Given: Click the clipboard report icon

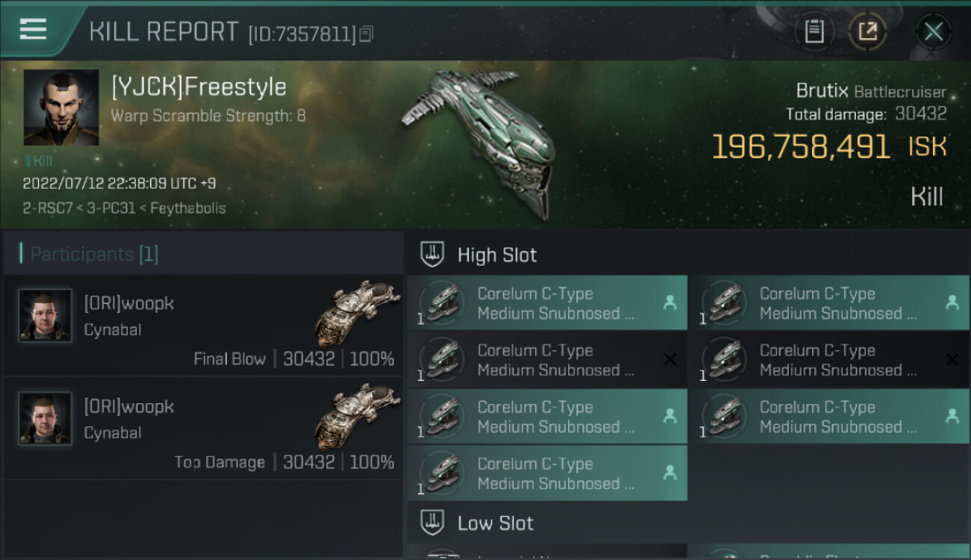Looking at the screenshot, I should click(x=814, y=31).
